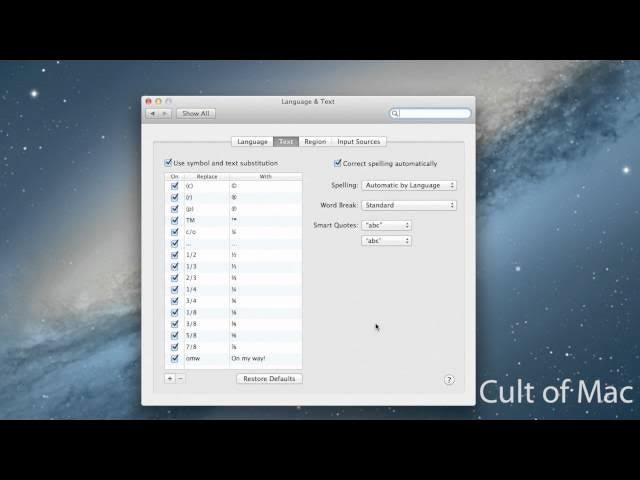Click the Help question mark button
Screen dimensions: 640x480
tap(449, 380)
